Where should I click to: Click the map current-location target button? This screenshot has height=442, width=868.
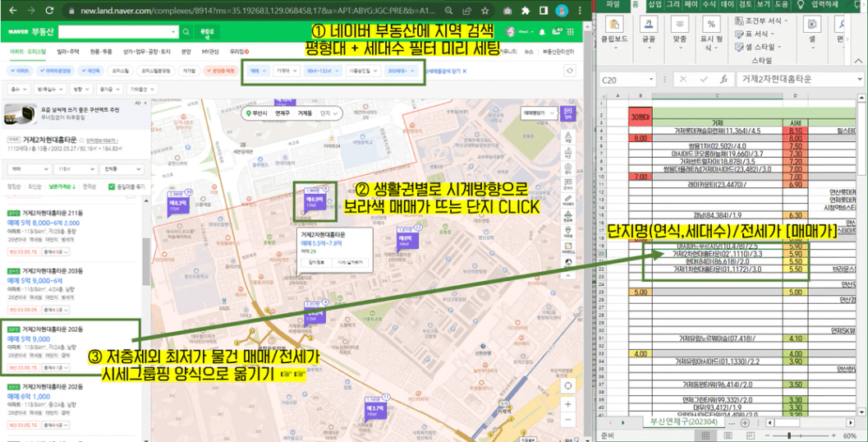(568, 385)
